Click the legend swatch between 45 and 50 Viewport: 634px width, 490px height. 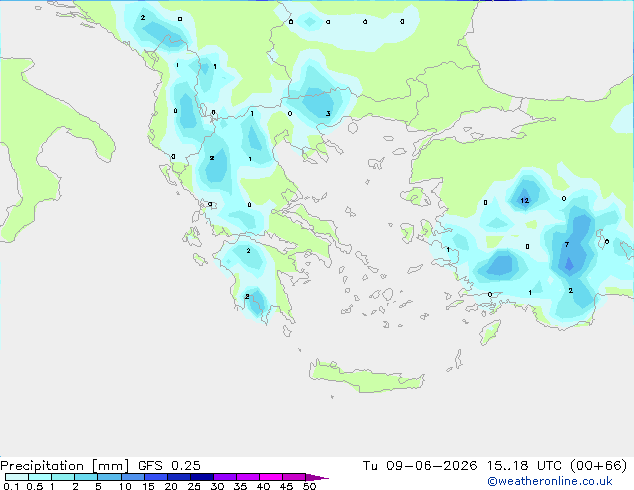(x=294, y=477)
